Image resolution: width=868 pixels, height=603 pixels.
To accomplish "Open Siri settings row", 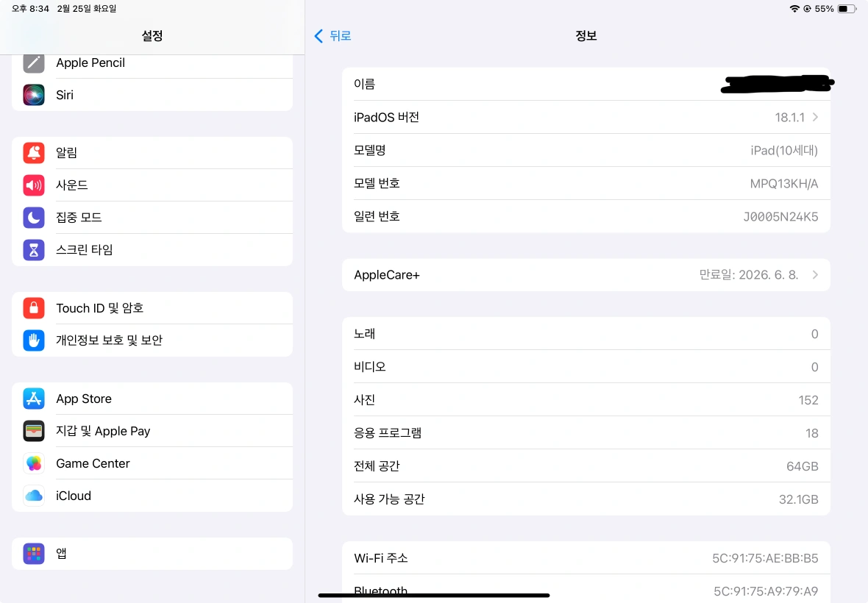I will [x=152, y=95].
